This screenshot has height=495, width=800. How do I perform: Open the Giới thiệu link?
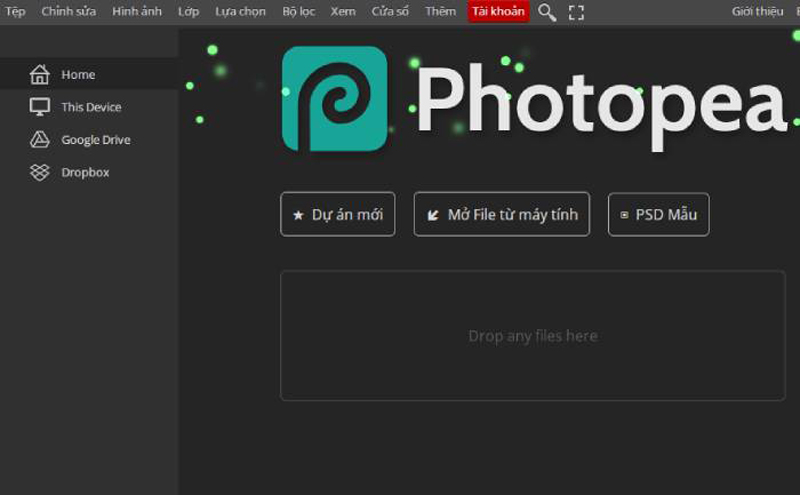point(757,11)
